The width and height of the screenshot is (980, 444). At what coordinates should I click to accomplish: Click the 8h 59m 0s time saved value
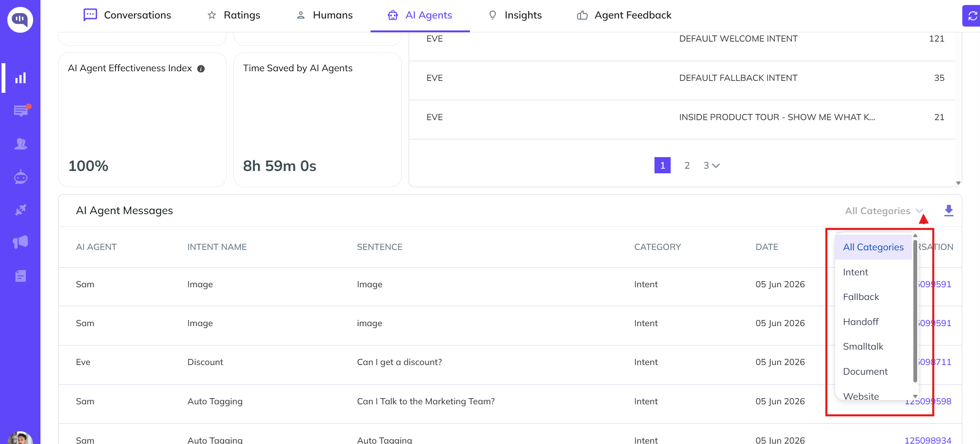pyautogui.click(x=279, y=166)
